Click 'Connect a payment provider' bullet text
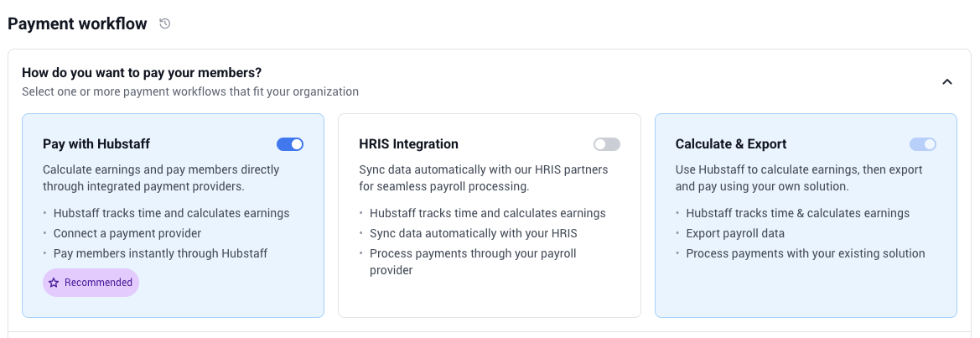 coord(127,233)
